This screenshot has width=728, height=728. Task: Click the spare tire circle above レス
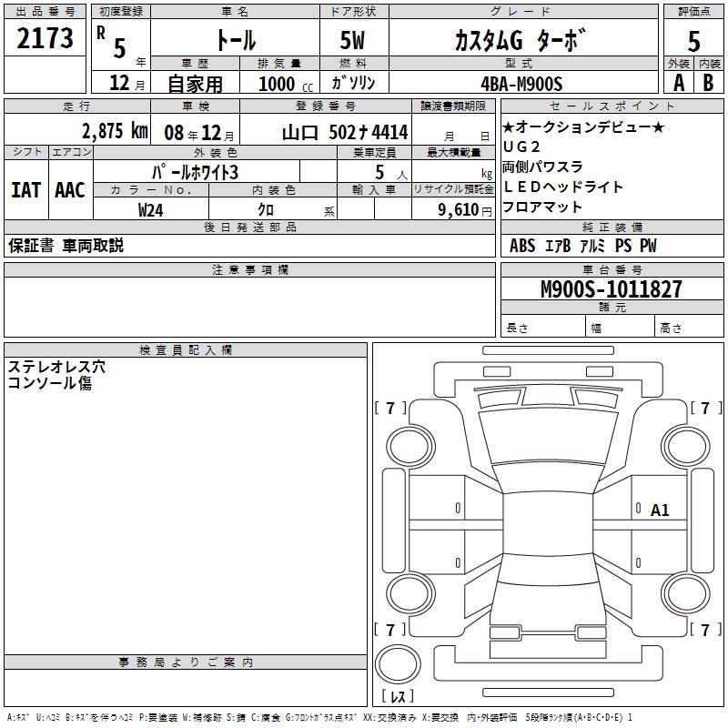[x=398, y=663]
